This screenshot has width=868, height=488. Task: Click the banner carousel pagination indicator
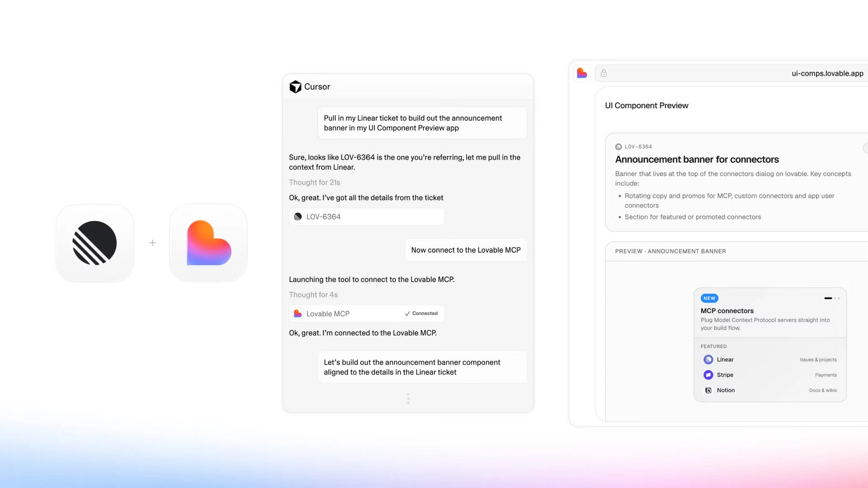832,298
